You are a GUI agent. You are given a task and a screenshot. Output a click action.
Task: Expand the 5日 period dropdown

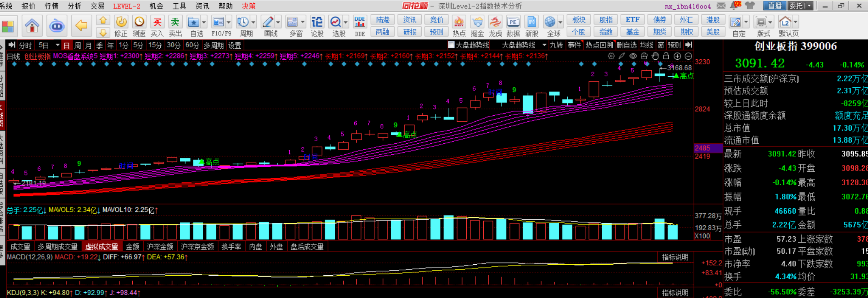coord(58,45)
